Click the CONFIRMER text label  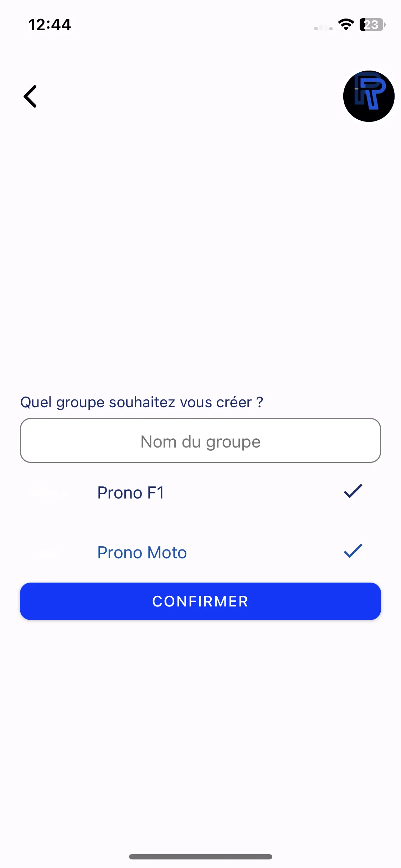200,601
